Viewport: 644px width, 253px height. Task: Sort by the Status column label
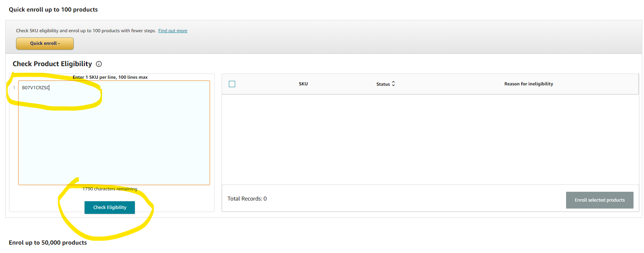pyautogui.click(x=383, y=84)
